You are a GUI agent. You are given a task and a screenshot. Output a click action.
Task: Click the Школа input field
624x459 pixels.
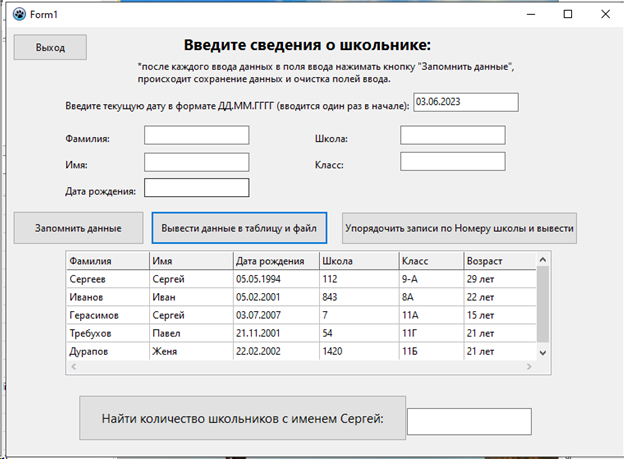point(452,136)
